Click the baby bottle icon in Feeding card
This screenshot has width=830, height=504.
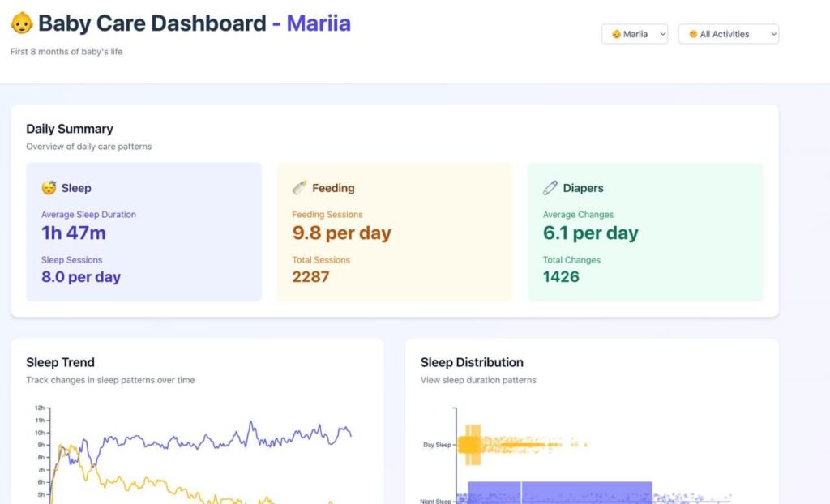pos(300,188)
